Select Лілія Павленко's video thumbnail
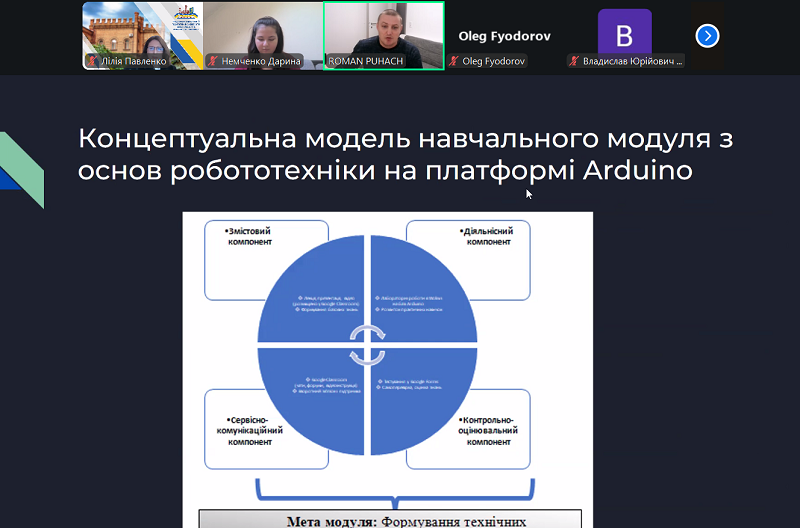The width and height of the screenshot is (800, 528). (141, 34)
